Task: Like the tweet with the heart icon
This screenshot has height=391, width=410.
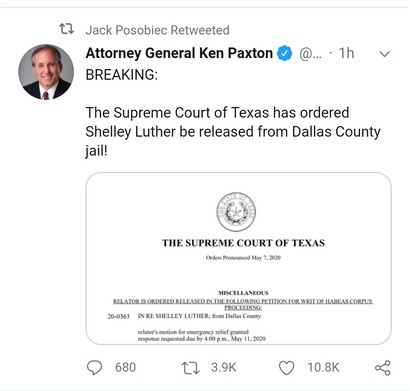Action: click(x=286, y=368)
